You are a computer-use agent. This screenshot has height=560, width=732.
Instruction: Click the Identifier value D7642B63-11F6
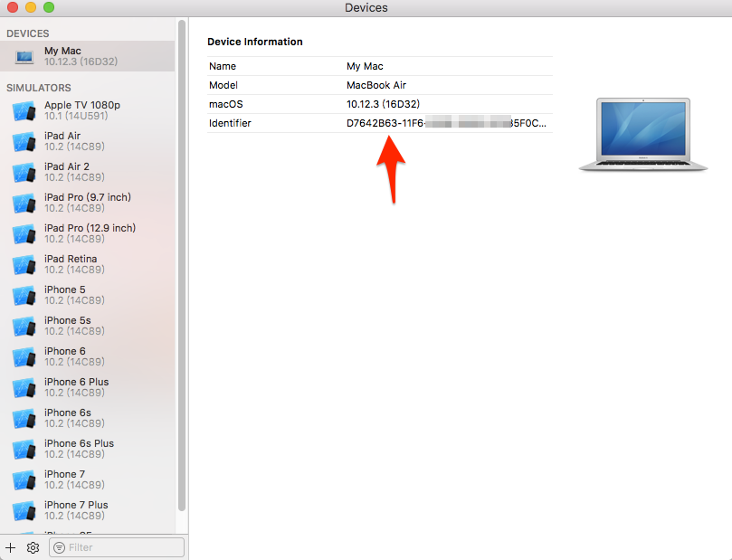pyautogui.click(x=446, y=123)
